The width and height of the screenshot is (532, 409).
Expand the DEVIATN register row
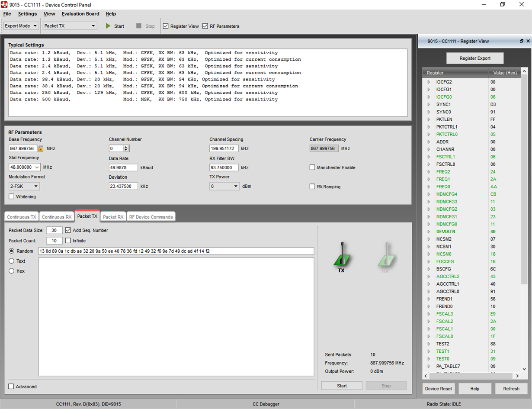(x=429, y=232)
